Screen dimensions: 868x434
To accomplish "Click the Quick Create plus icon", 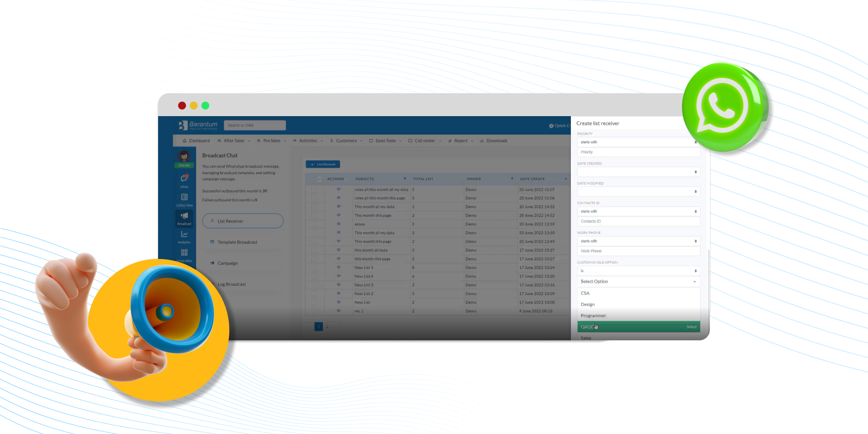I will tap(551, 125).
